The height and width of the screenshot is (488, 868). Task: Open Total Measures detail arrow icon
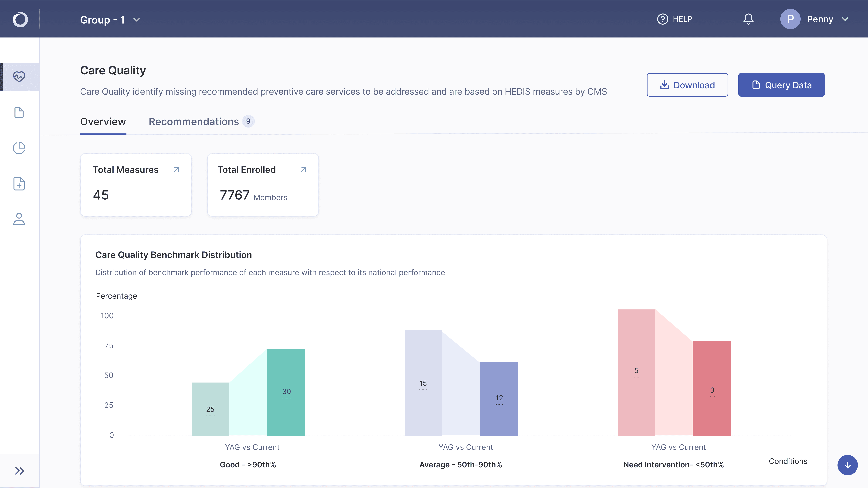(x=176, y=169)
